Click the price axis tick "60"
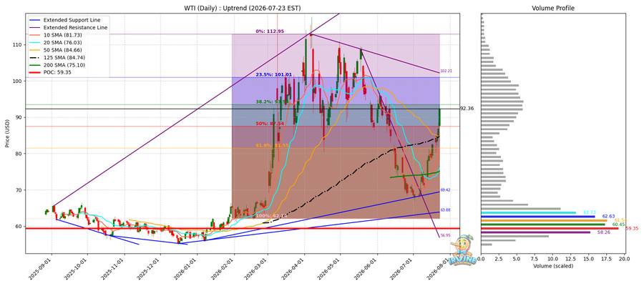 click(19, 226)
